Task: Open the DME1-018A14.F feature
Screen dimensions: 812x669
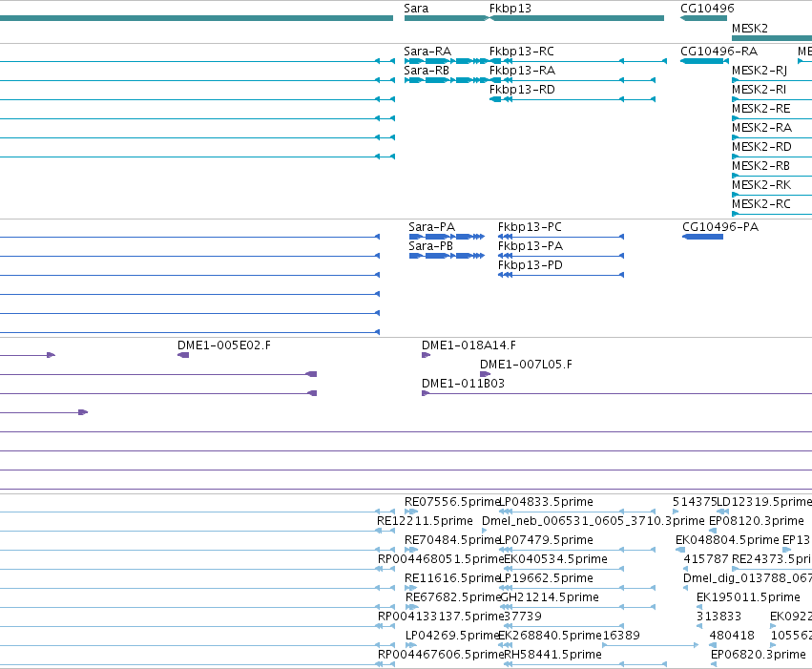Action: 426,355
